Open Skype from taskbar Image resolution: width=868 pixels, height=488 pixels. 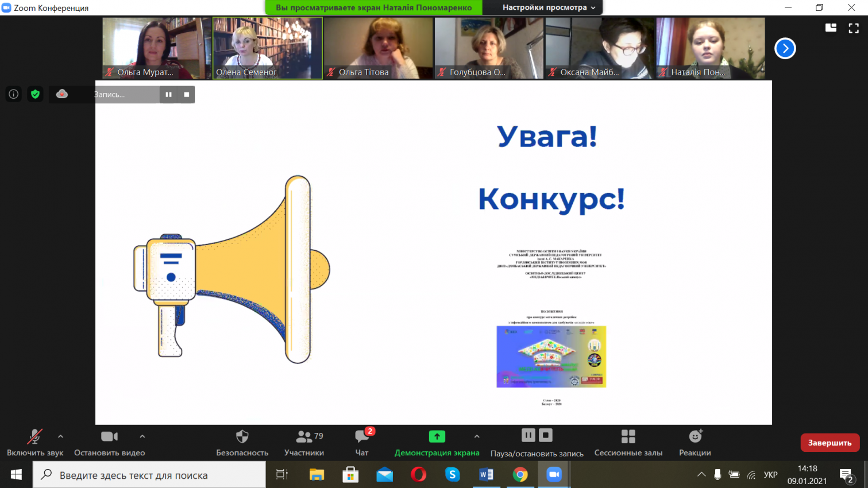[453, 475]
